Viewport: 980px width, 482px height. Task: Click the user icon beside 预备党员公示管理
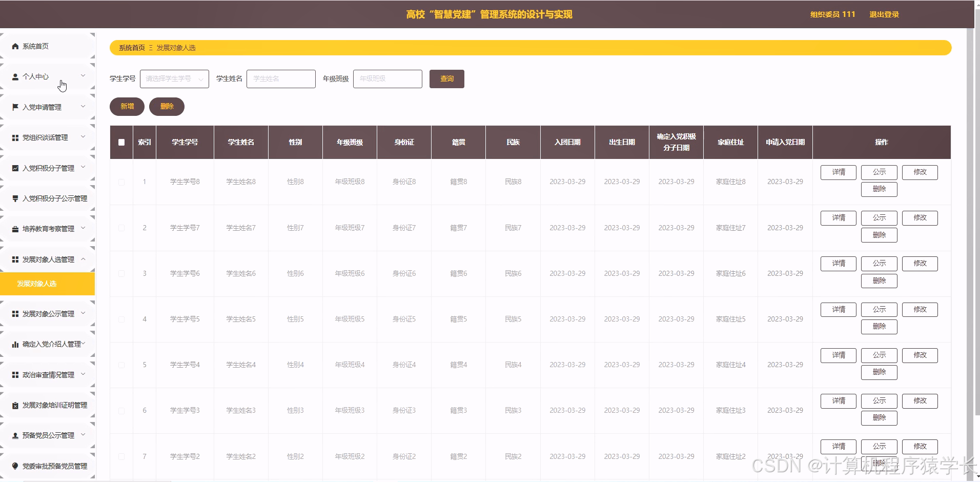point(15,435)
